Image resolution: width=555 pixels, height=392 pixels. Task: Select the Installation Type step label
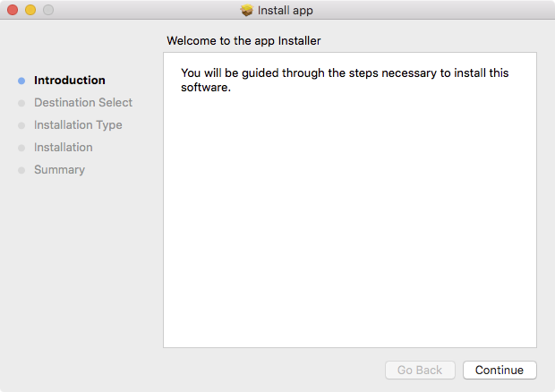click(78, 125)
